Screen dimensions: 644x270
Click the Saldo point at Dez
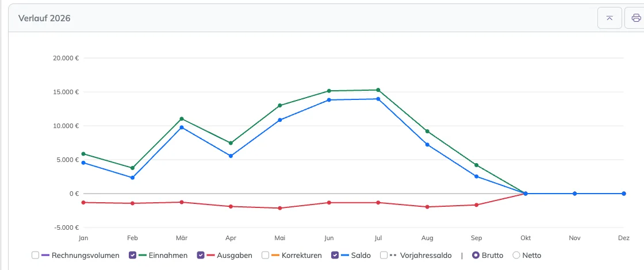[x=623, y=194]
